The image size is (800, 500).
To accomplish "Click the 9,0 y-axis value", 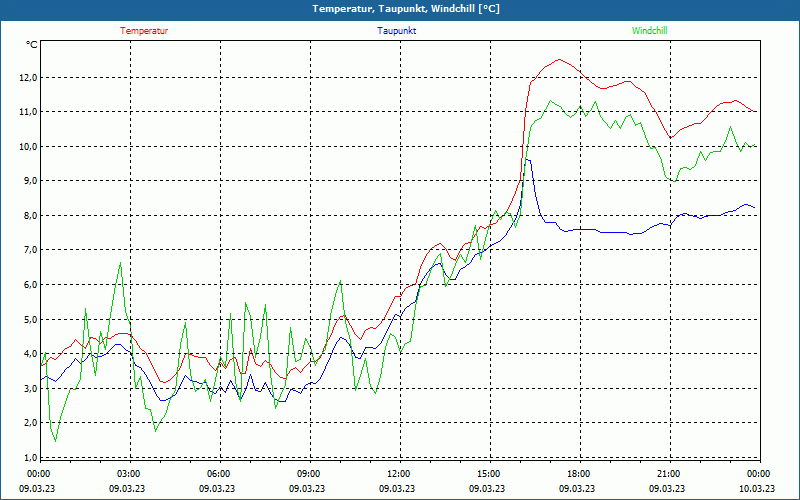I will pyautogui.click(x=29, y=181).
